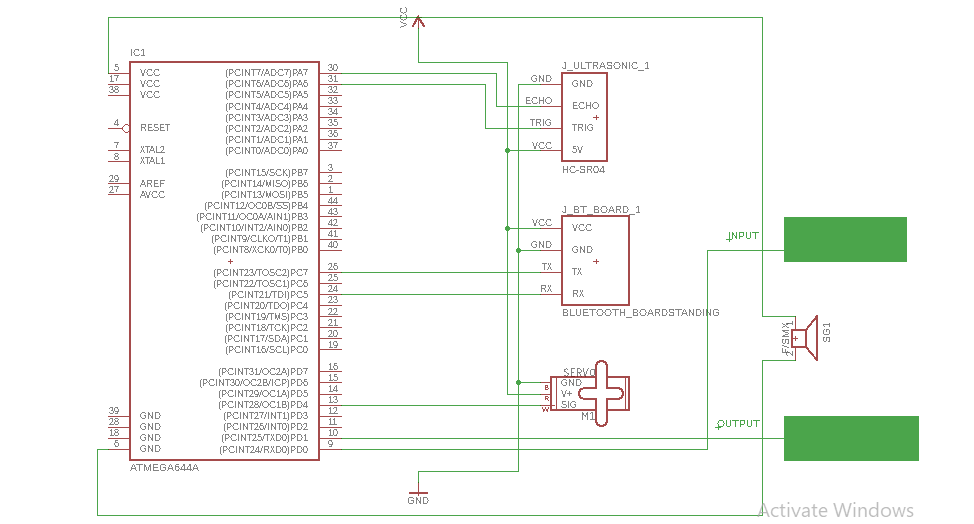Click the 5V pin label inside HC-SR04
974x524 pixels.
tap(577, 150)
